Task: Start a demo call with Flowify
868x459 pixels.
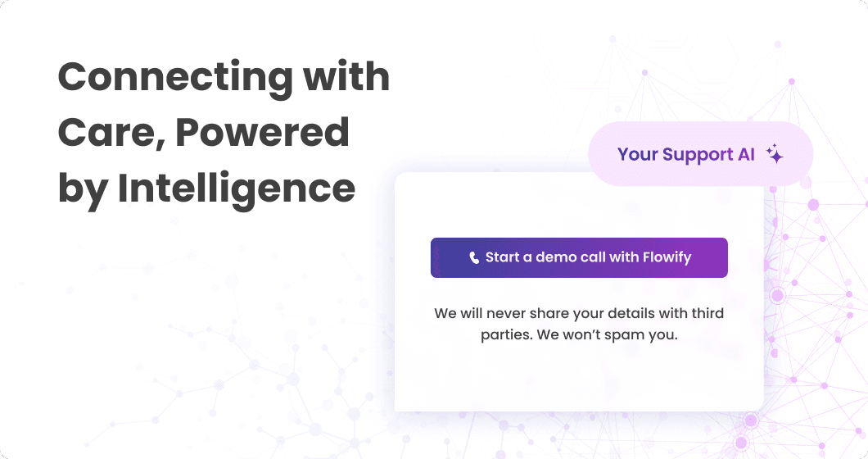Action: click(x=579, y=257)
